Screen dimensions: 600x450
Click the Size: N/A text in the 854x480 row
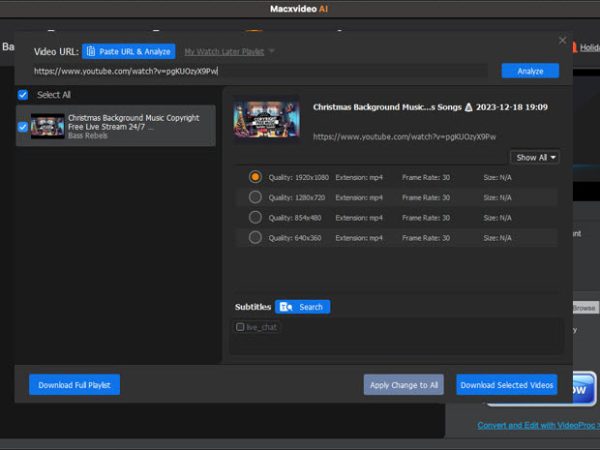[497, 218]
